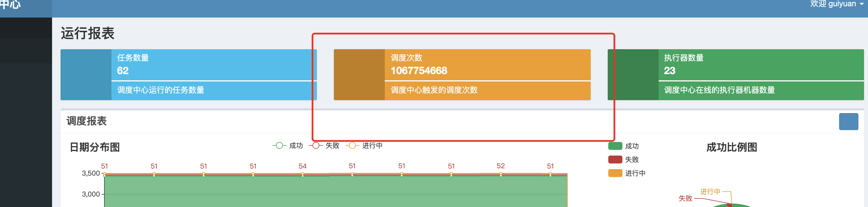The width and height of the screenshot is (868, 207).
Task: Click description 调度中心运行的任务数量
Action: 161,90
